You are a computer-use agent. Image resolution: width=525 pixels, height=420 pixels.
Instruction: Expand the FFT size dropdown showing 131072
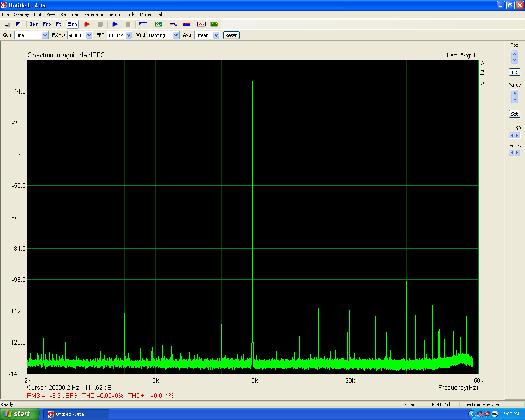tap(129, 35)
